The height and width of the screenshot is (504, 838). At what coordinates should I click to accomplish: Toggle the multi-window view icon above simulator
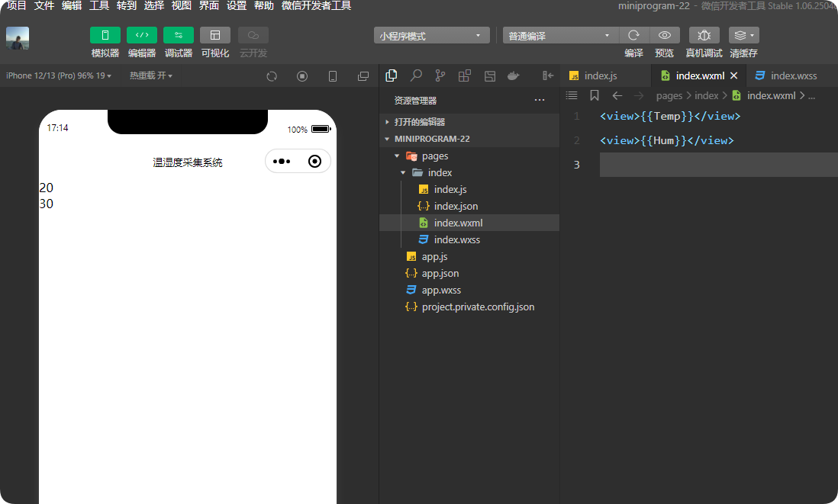pos(363,75)
